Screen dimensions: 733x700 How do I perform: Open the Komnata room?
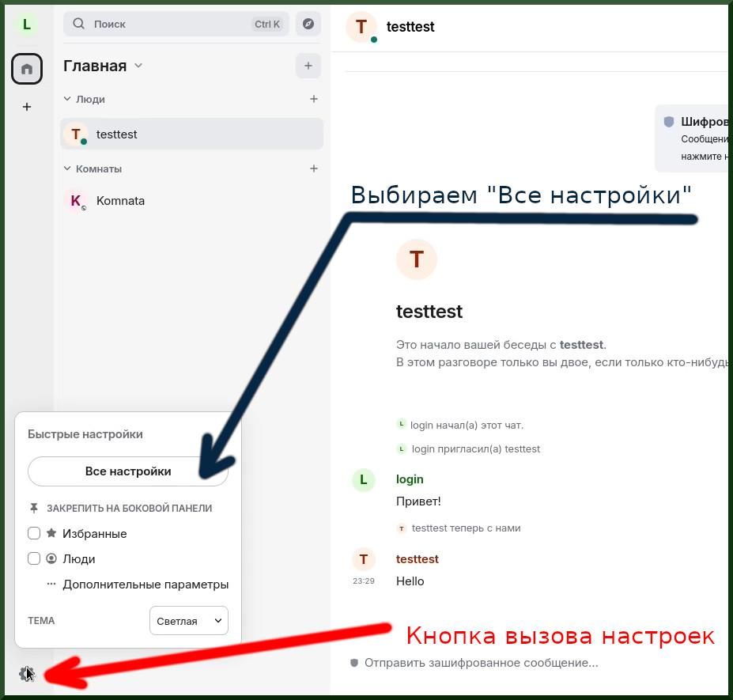(x=120, y=201)
